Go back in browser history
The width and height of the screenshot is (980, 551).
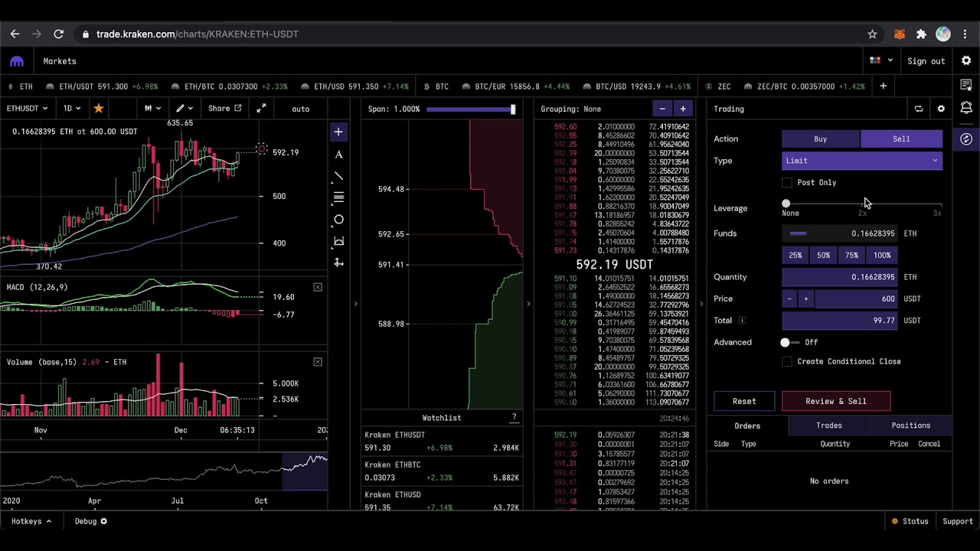pyautogui.click(x=15, y=34)
